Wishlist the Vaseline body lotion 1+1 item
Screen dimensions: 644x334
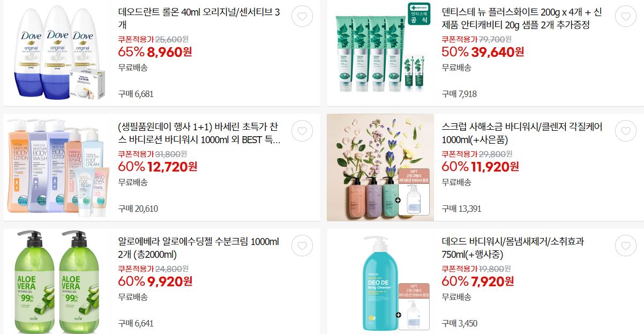(x=302, y=131)
